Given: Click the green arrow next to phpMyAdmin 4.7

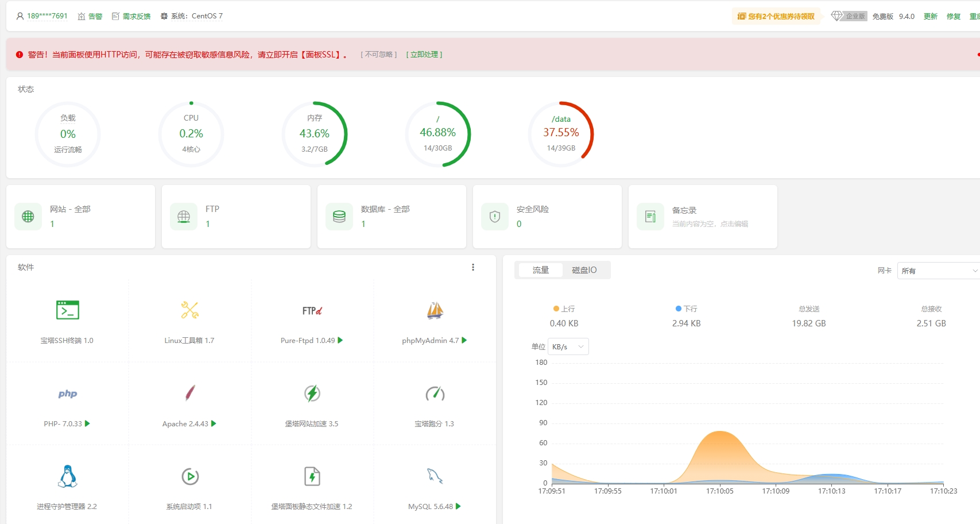Looking at the screenshot, I should pos(464,340).
